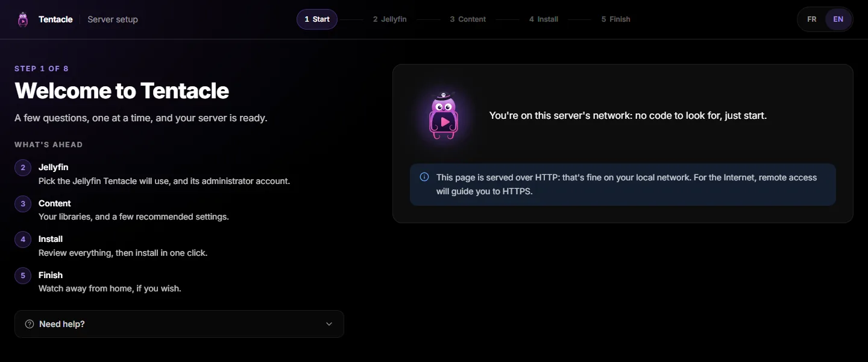Click the Tentacle logo icon in header
Screen dimensions: 868x362
(x=23, y=19)
